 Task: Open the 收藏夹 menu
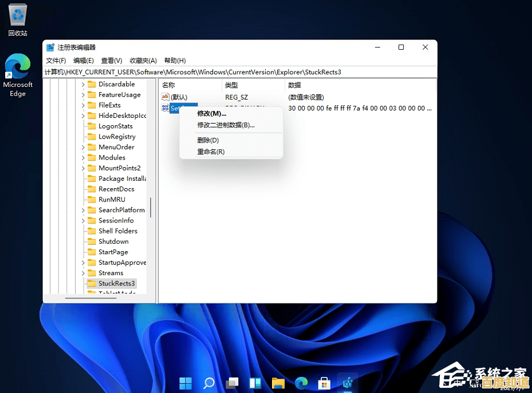143,60
